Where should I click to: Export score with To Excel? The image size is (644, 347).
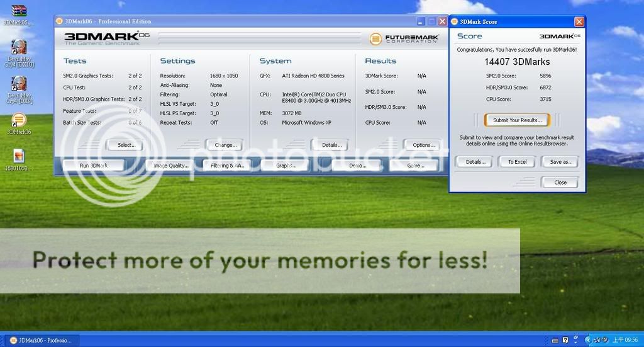click(x=517, y=162)
